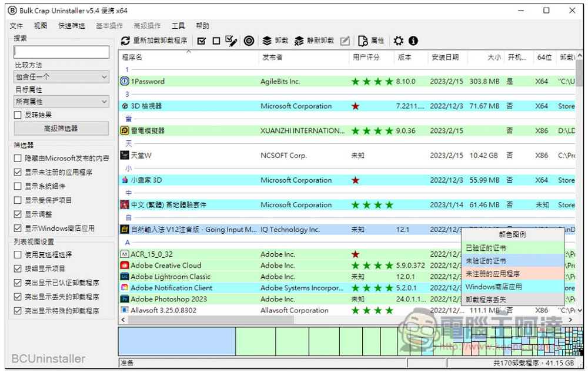Click the target bullseye toolbar icon
Screen dimensions: 588x373
(x=249, y=41)
